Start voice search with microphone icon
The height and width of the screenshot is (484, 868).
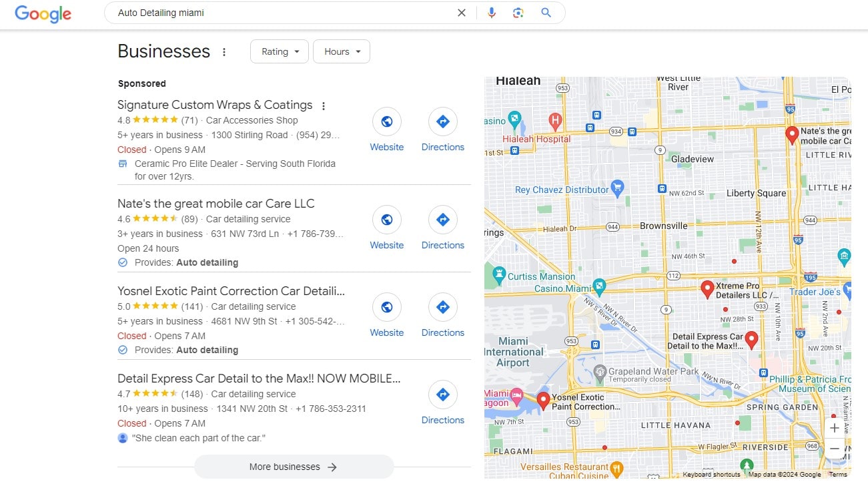pos(492,13)
